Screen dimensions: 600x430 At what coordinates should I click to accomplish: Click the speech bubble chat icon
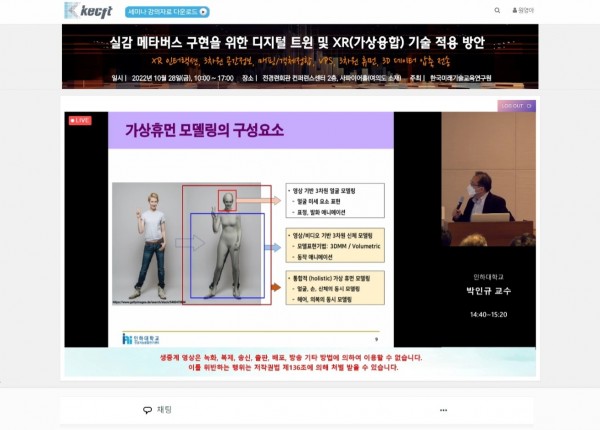(x=147, y=410)
